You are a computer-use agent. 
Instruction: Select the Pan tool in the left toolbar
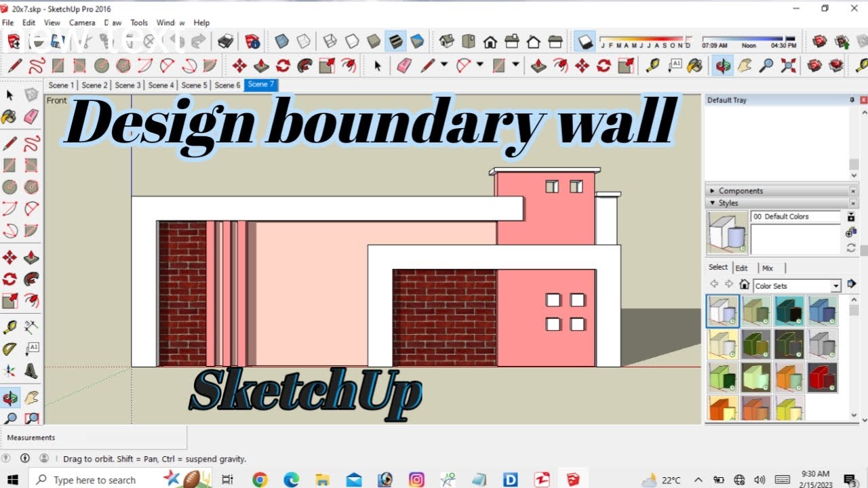tap(31, 398)
